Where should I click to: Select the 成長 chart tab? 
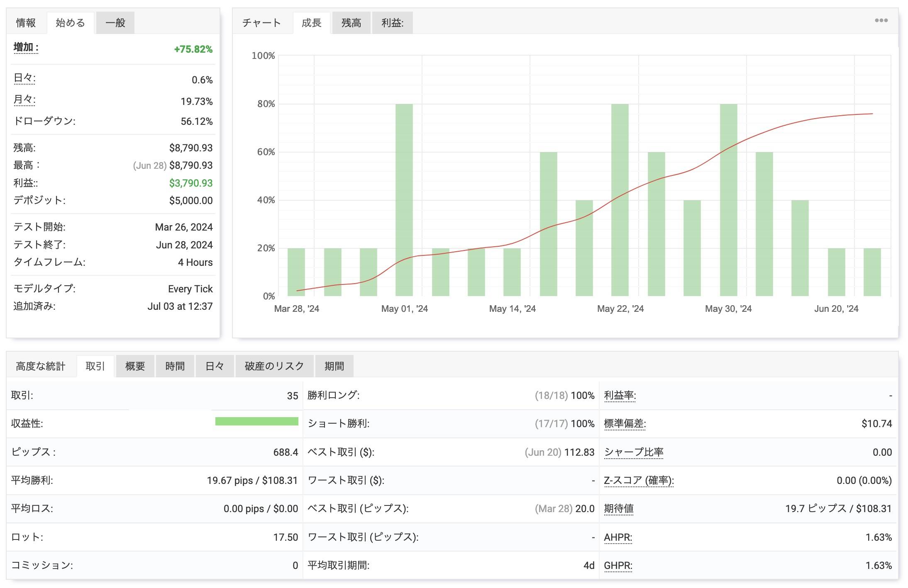pos(312,23)
